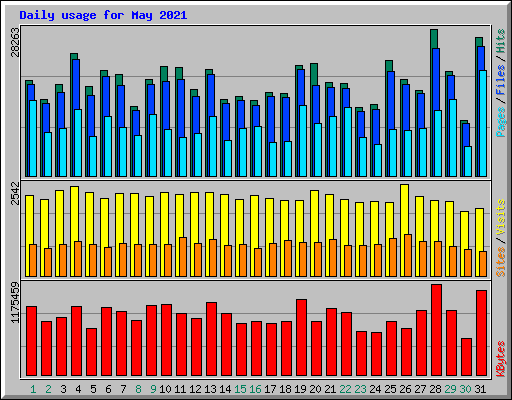Click day 20 on the x-axis
This screenshot has width=512, height=400.
coord(315,389)
